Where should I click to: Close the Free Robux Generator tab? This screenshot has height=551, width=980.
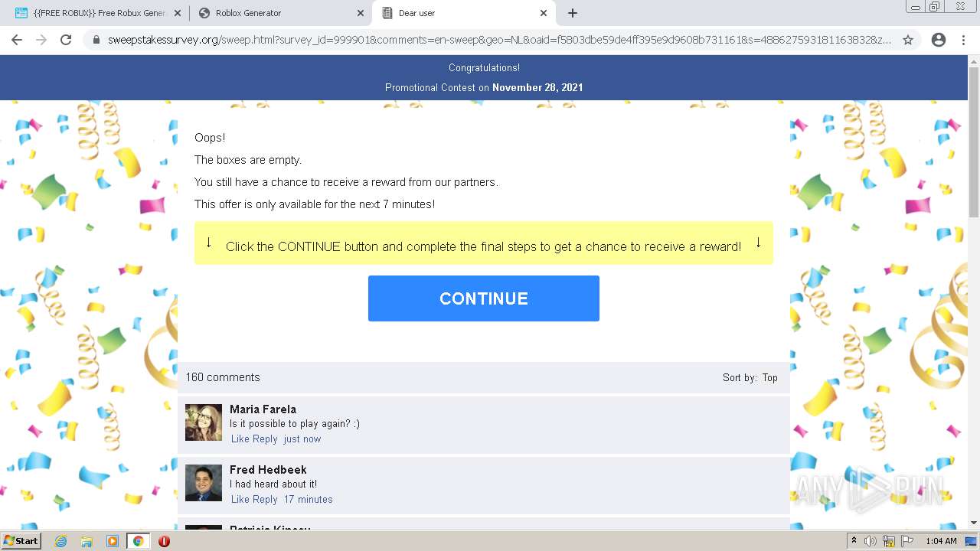(178, 13)
